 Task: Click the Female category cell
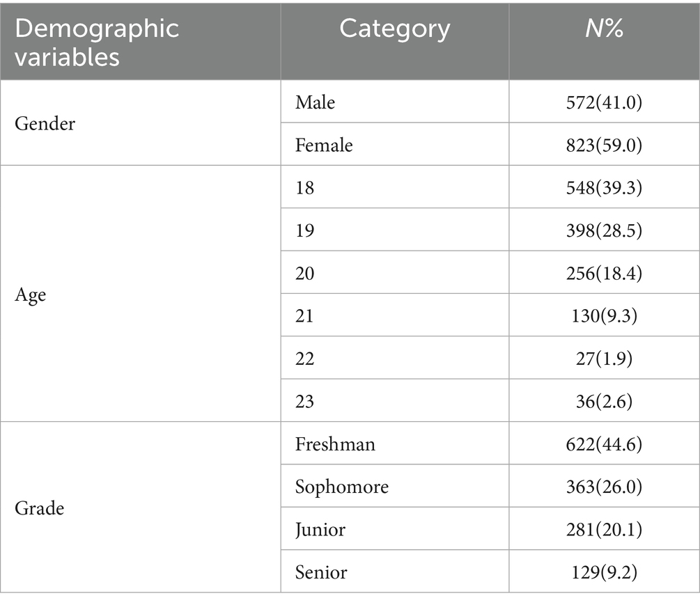tap(324, 145)
